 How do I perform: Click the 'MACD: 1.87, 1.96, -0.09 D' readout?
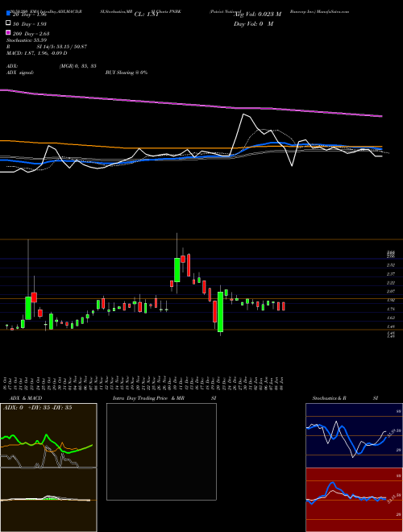36,53
